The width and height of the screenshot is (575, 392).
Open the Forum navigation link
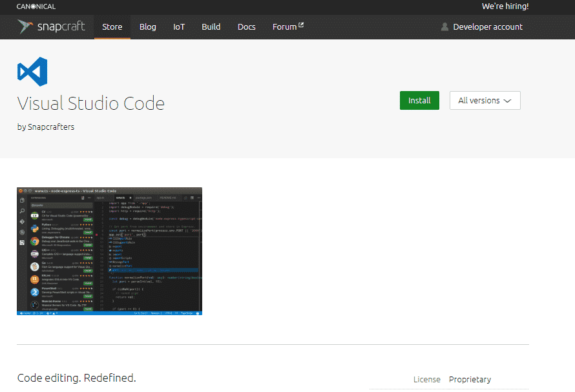pos(284,27)
